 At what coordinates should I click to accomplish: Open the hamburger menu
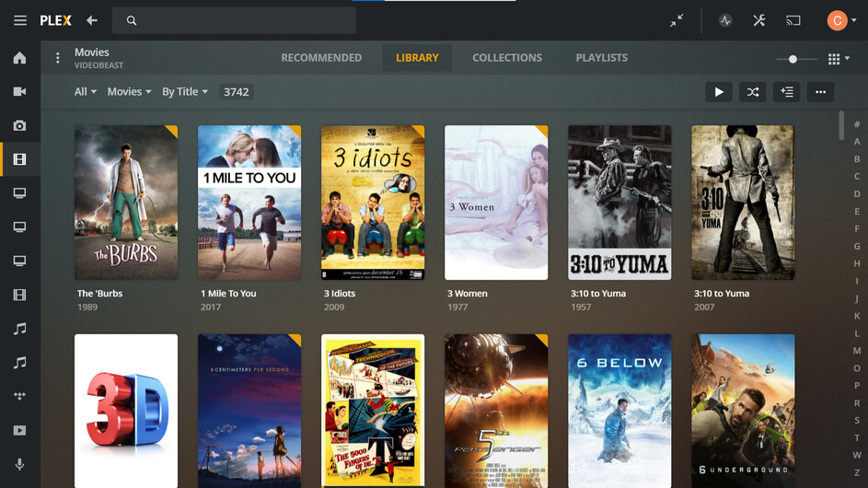pos(20,20)
